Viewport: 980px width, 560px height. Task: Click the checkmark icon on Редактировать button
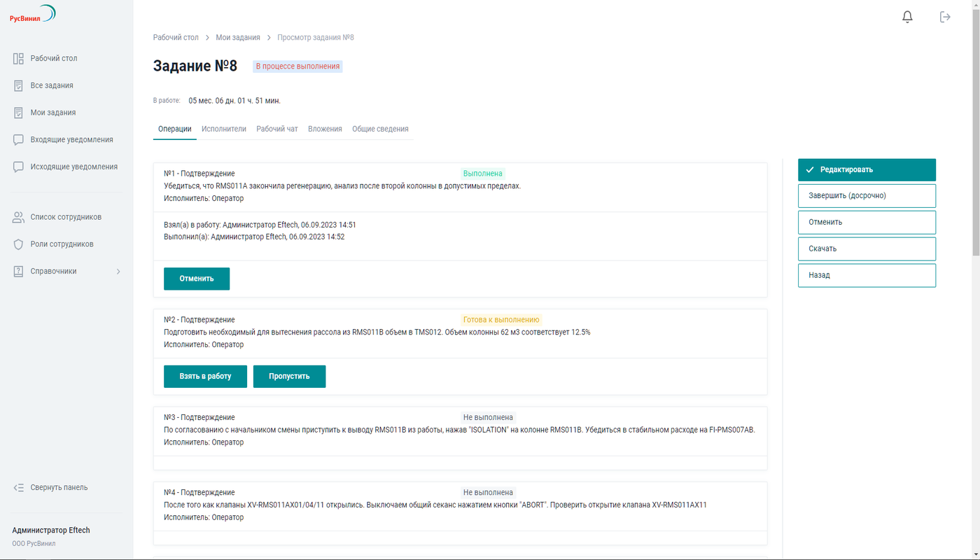tap(810, 169)
